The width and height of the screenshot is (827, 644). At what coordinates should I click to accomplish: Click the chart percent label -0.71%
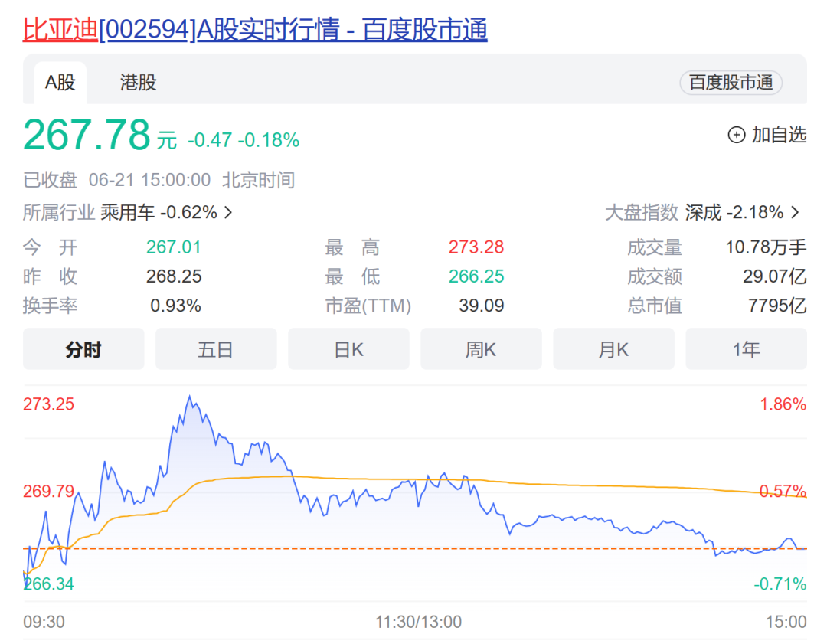(780, 584)
